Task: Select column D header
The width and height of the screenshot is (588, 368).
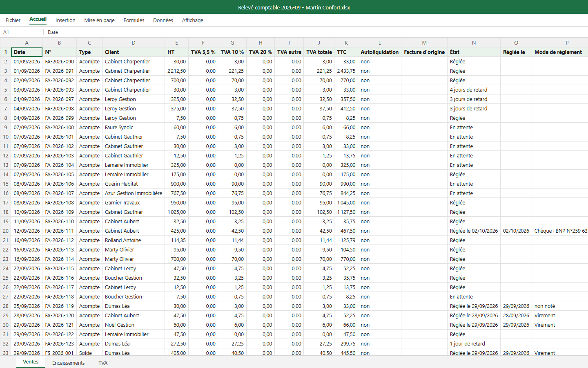Action: pyautogui.click(x=134, y=43)
